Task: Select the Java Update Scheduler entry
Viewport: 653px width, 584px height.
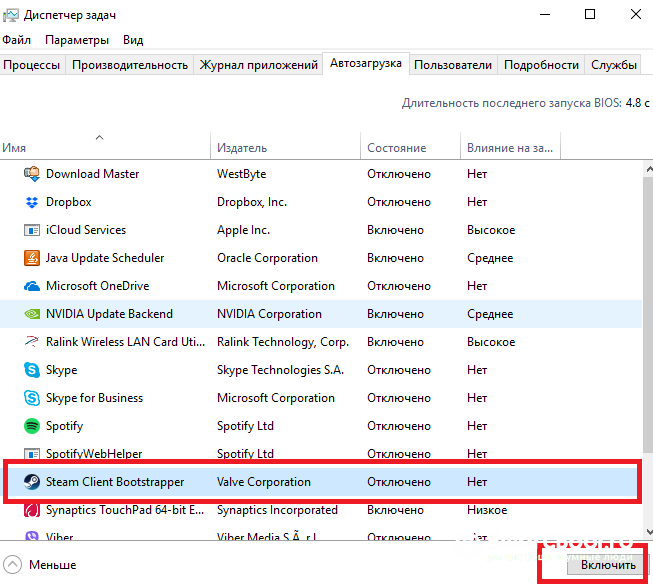Action: (105, 258)
